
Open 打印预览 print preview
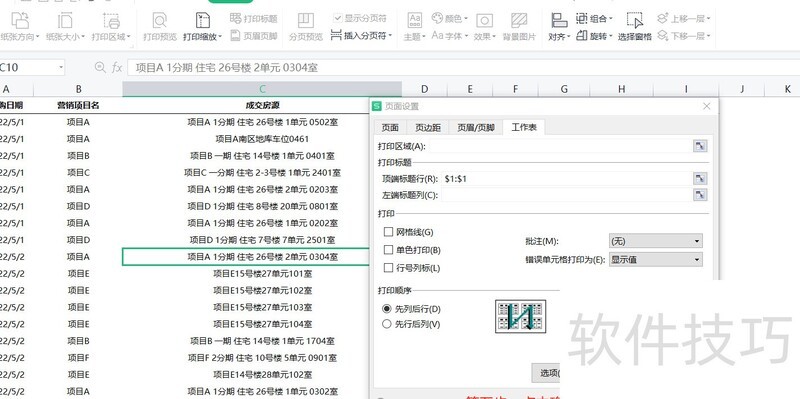tap(160, 27)
